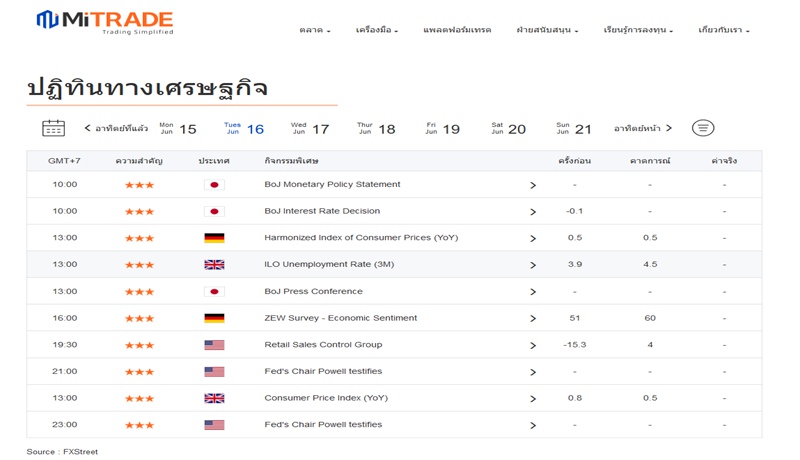Image resolution: width=800 pixels, height=460 pixels.
Task: Go to previous week อาทิตย์ที่แล้ว
Action: click(116, 128)
